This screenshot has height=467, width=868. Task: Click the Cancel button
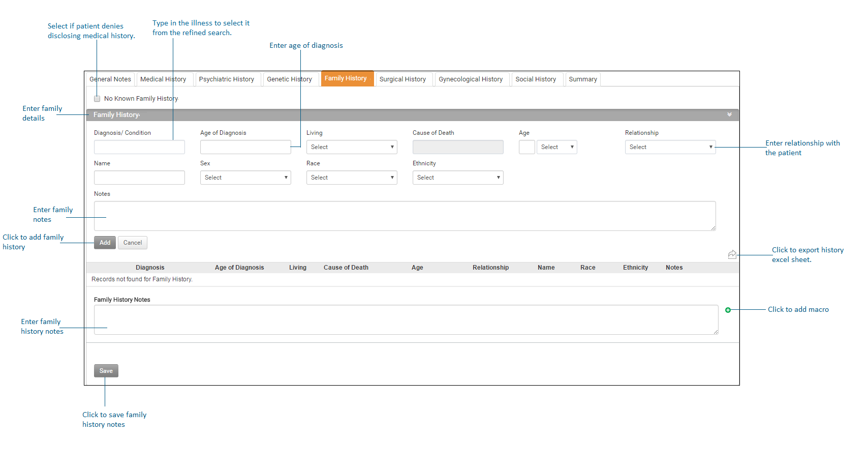[133, 243]
